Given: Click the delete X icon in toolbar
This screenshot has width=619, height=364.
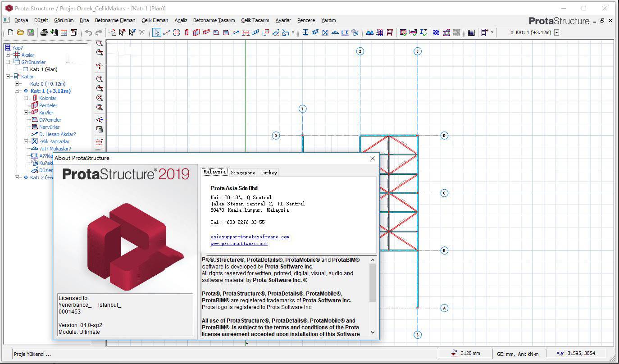Looking at the screenshot, I should (x=142, y=32).
